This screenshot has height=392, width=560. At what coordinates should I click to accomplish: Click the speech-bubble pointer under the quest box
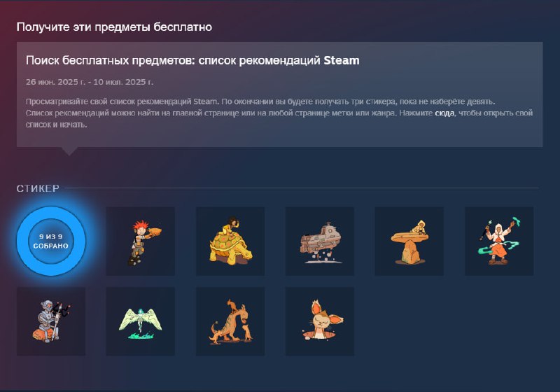[69, 151]
